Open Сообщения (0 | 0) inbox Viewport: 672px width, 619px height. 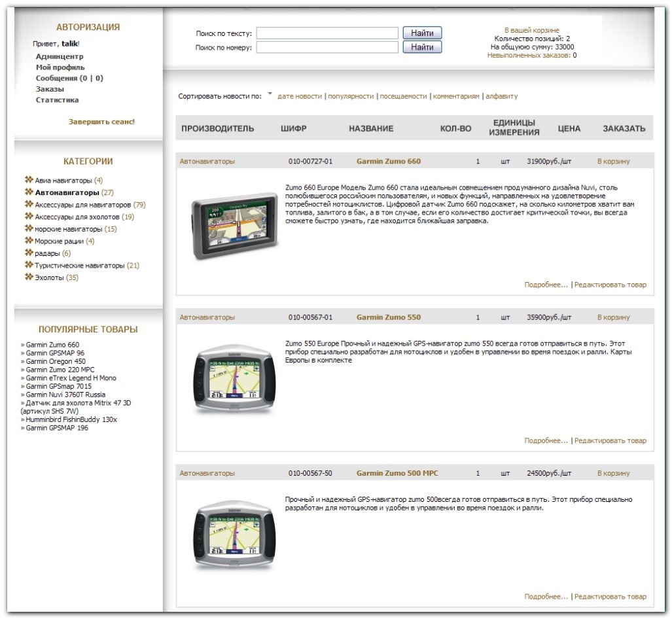click(x=69, y=78)
